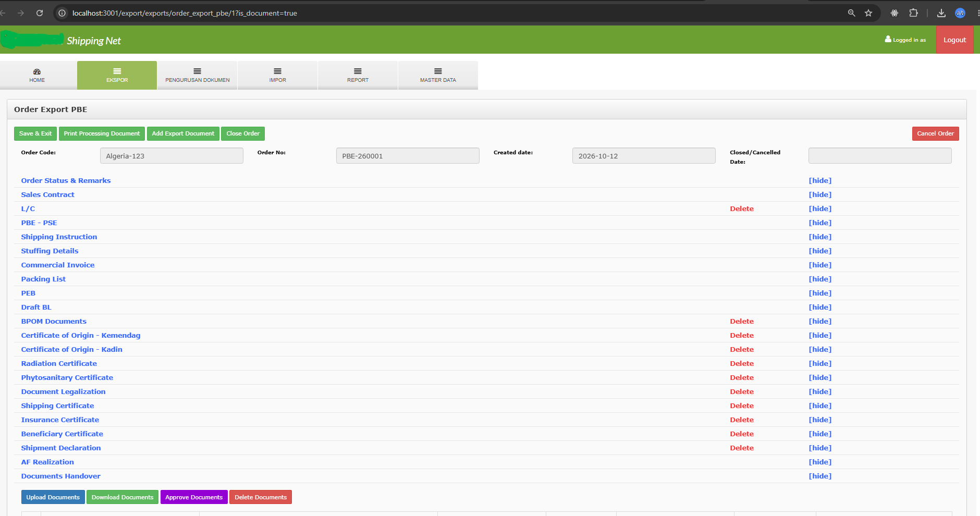Delete the Insurance Certificate
Image resolution: width=980 pixels, height=516 pixels.
pos(742,420)
